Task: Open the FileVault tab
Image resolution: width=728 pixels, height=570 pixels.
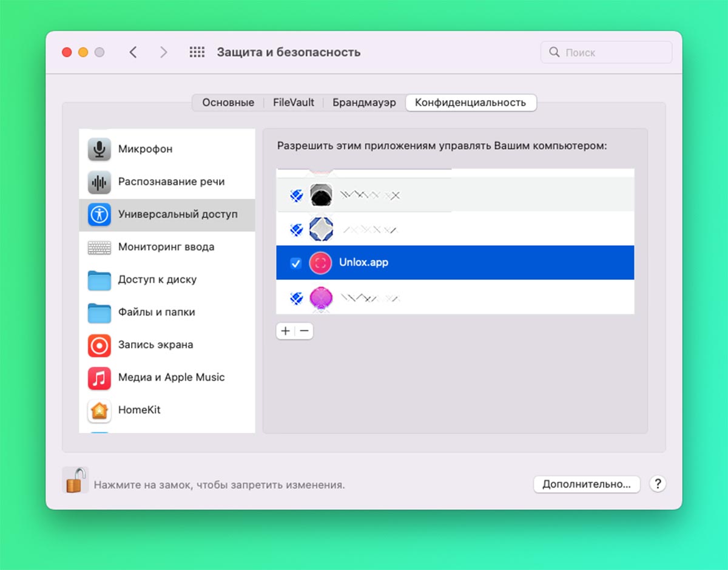Action: click(294, 103)
